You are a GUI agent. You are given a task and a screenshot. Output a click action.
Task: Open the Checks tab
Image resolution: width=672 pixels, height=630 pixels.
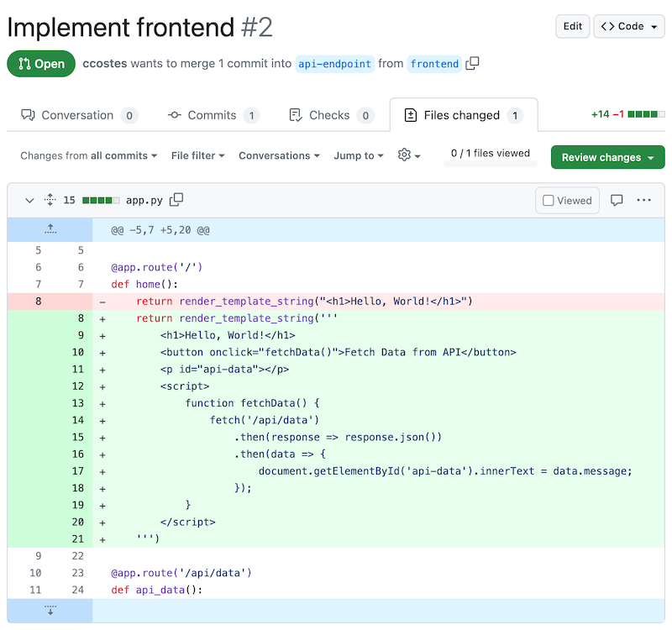pos(330,115)
